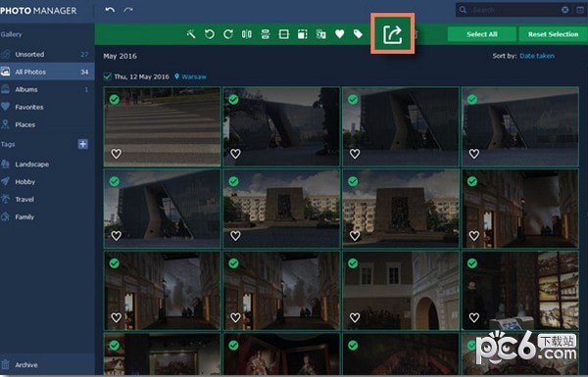The image size is (588, 377).
Task: Filter by the Travel tag
Action: [x=47, y=200]
